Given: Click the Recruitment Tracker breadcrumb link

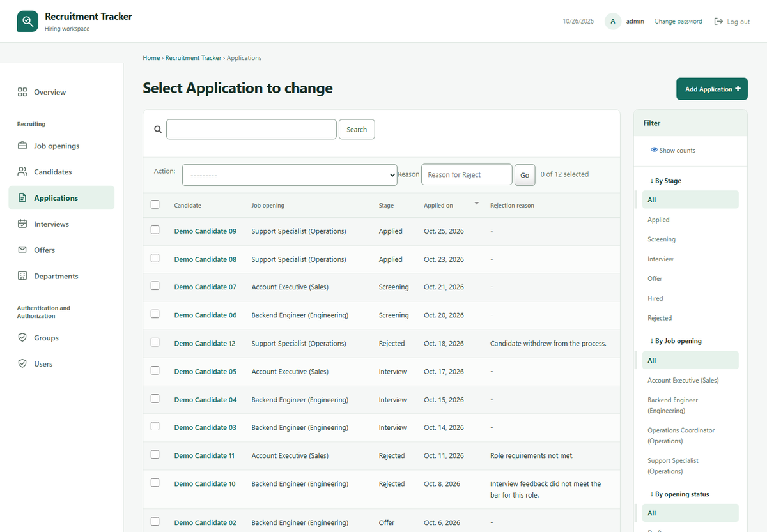Looking at the screenshot, I should [x=194, y=57].
